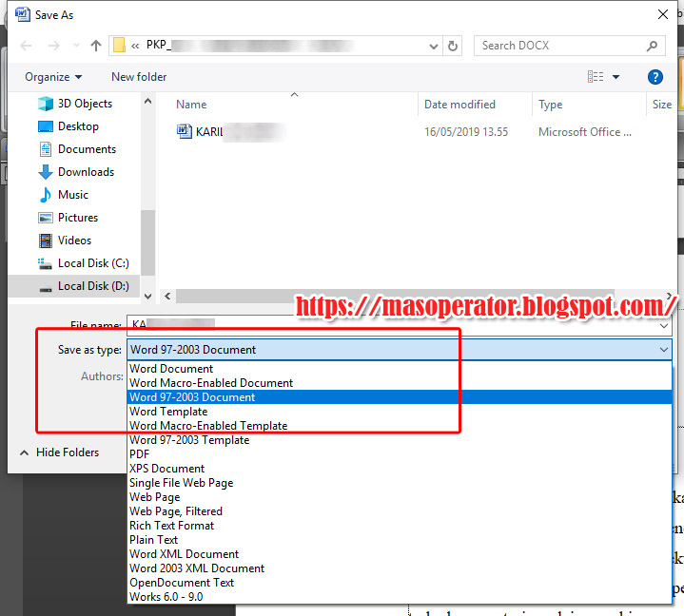The image size is (684, 616).
Task: Choose PDF file type
Action: click(400, 454)
